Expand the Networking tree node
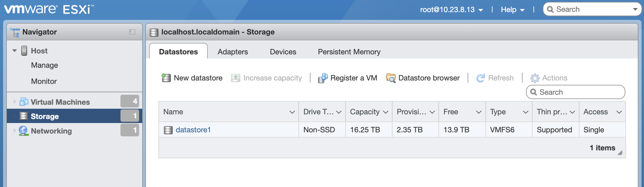644x187 pixels. click(15, 131)
